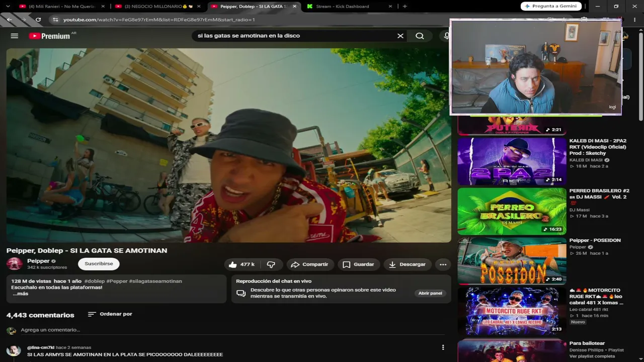Clear the search box with the X
Viewport: 644px width, 362px height.
[400, 36]
